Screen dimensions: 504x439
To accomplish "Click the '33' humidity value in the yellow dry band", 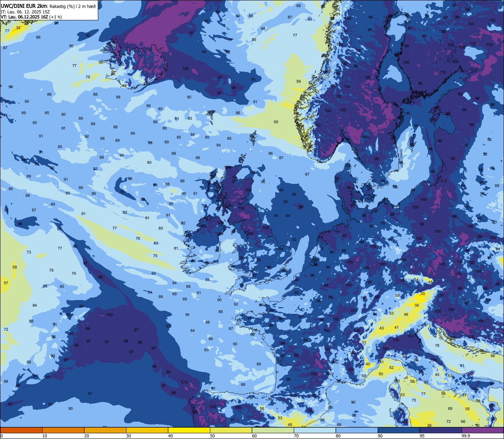I will pos(422,294).
